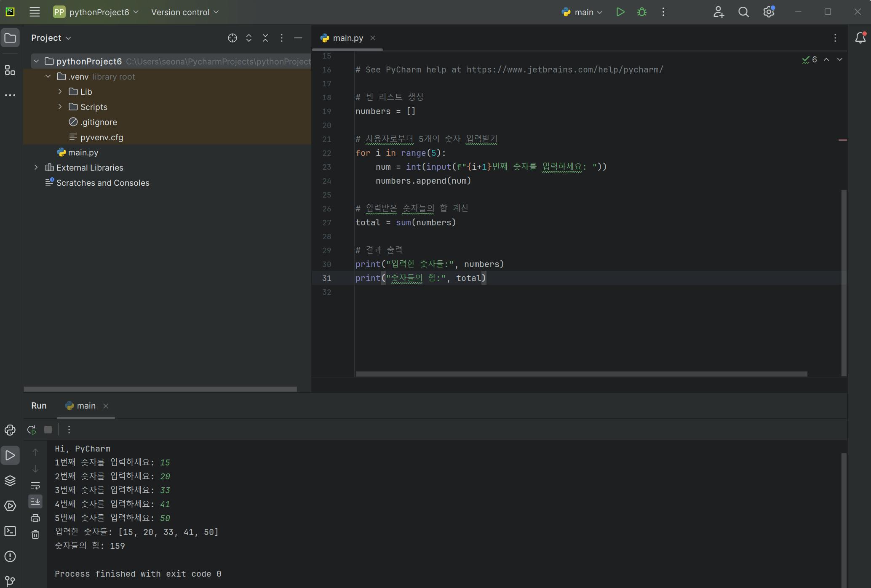Open the main hamburger menu
871x588 pixels.
point(35,12)
